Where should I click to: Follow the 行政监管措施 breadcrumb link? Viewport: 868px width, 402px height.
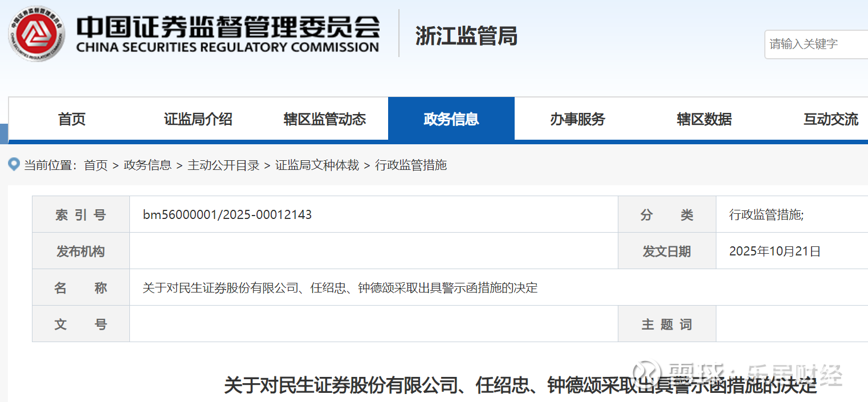(x=411, y=165)
